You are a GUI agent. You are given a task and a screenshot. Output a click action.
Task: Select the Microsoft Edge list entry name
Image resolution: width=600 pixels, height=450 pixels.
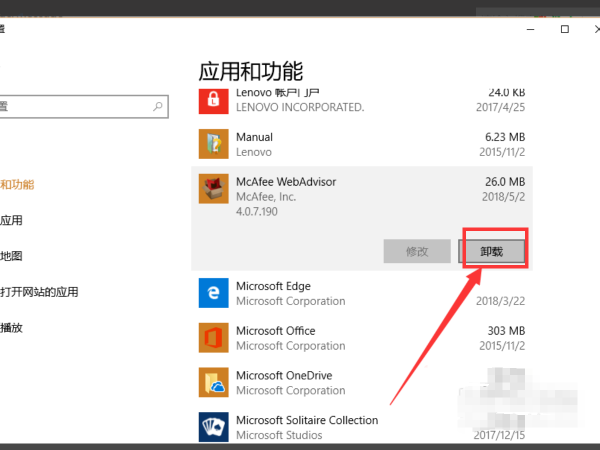273,286
